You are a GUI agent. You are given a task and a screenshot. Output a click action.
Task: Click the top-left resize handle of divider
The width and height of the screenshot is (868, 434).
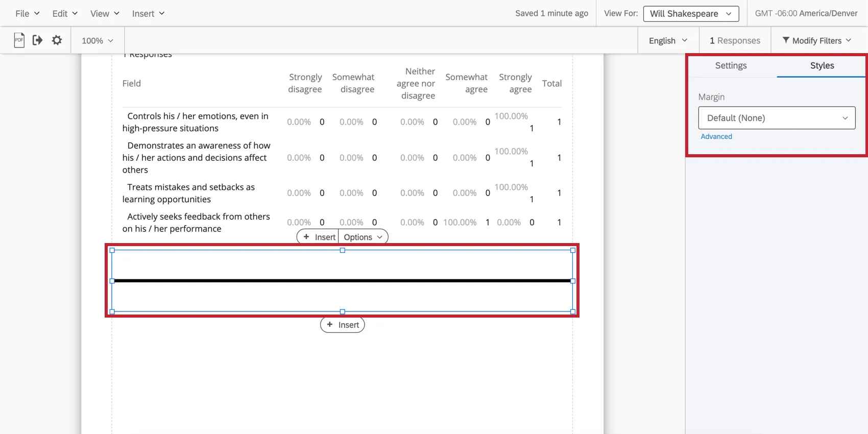(112, 250)
